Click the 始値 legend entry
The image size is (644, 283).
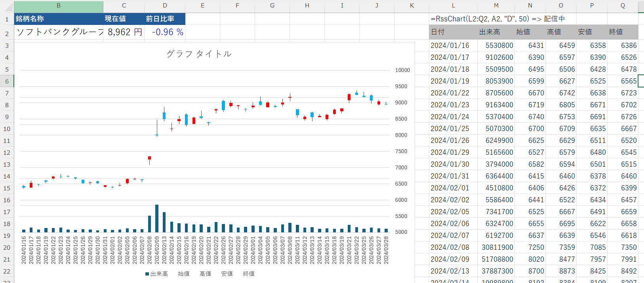point(183,274)
